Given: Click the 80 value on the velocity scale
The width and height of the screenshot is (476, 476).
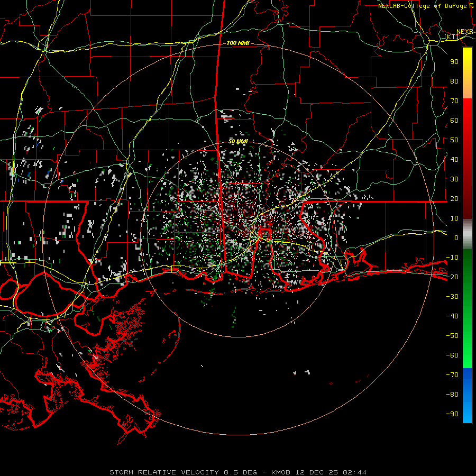Looking at the screenshot, I should (x=454, y=81).
